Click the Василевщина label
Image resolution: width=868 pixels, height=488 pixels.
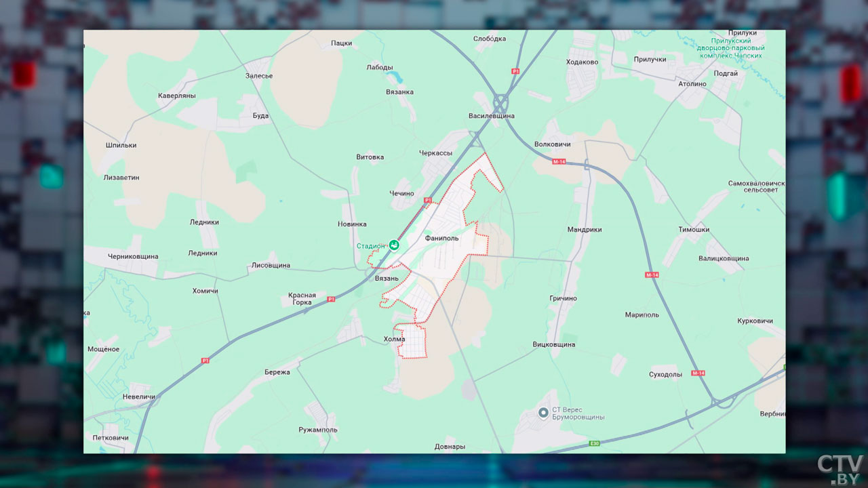[x=492, y=116]
